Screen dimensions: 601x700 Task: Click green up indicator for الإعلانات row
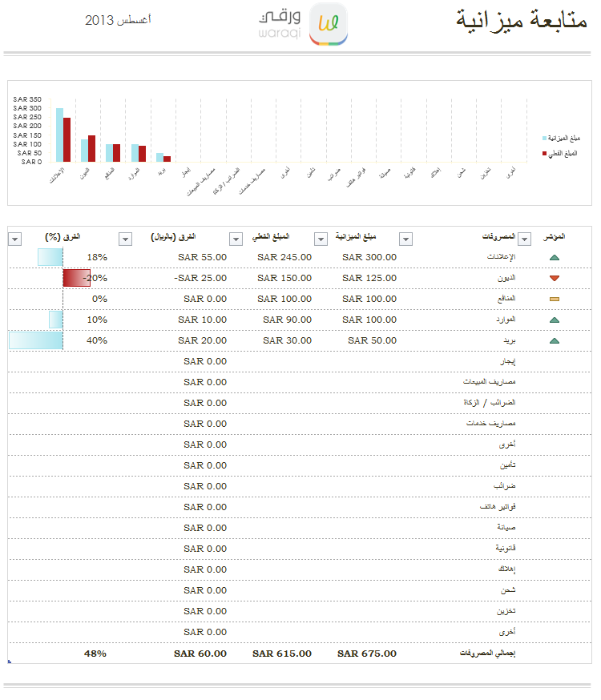554,258
